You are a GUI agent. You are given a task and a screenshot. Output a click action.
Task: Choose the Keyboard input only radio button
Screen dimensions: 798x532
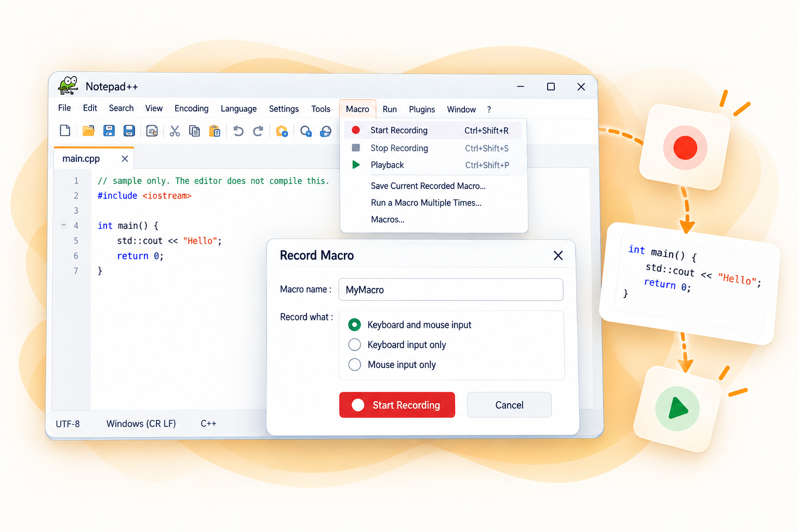(354, 344)
